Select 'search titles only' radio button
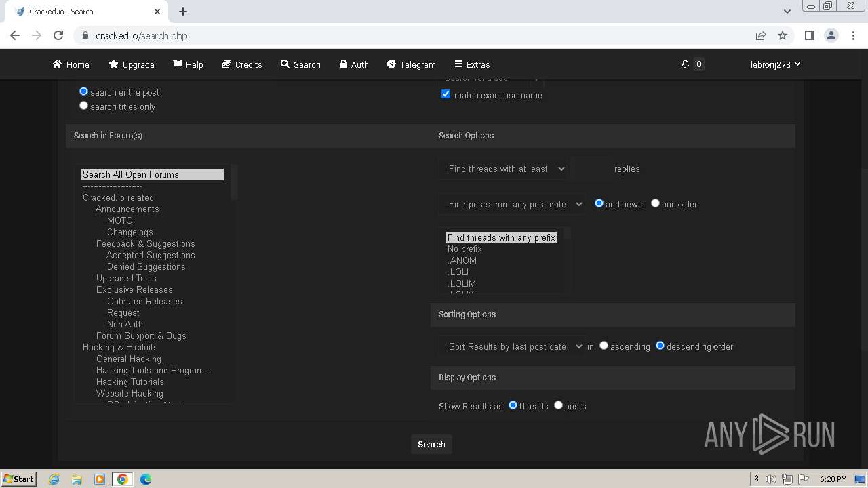 [84, 106]
